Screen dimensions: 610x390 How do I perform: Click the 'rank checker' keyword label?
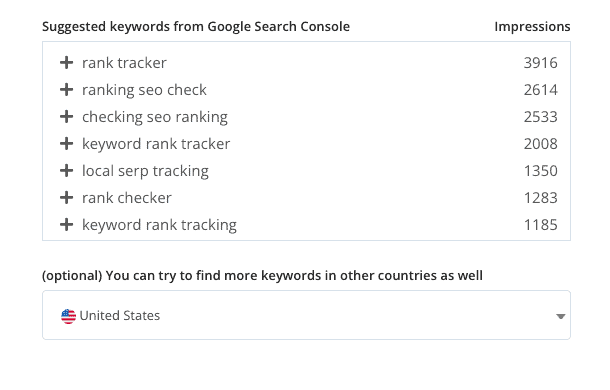pos(126,198)
